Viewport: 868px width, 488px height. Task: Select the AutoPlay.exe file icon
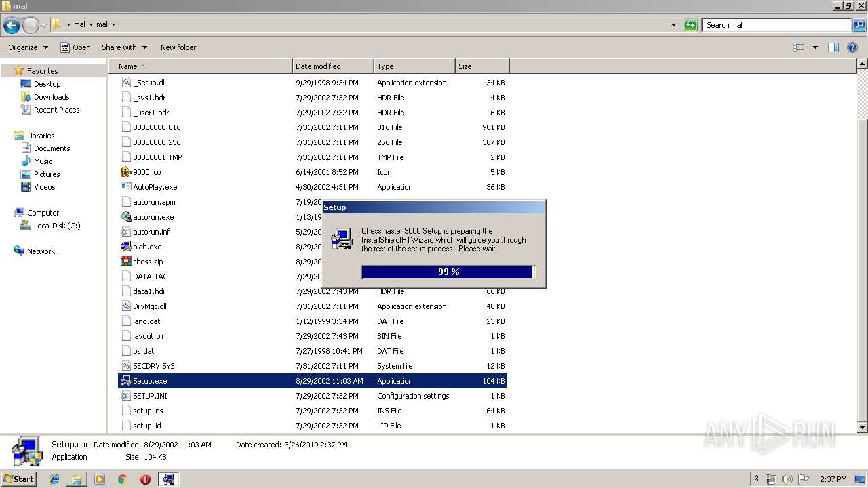[125, 187]
